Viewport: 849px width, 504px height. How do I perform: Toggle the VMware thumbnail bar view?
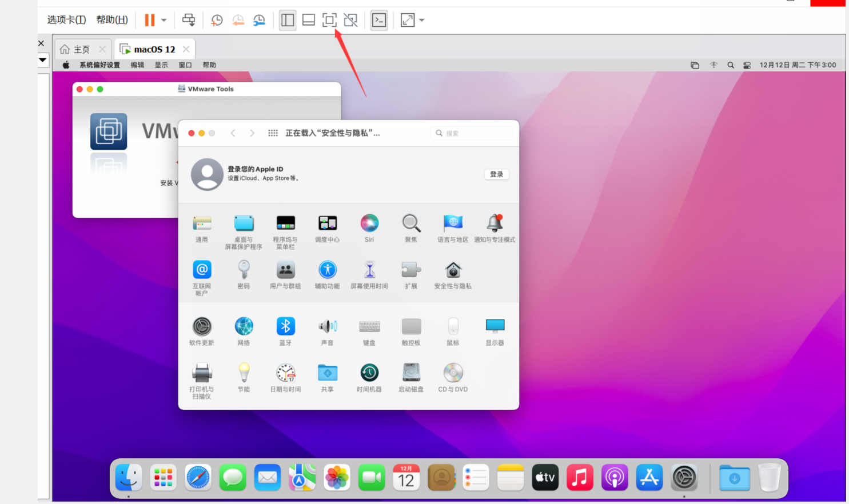pos(309,20)
